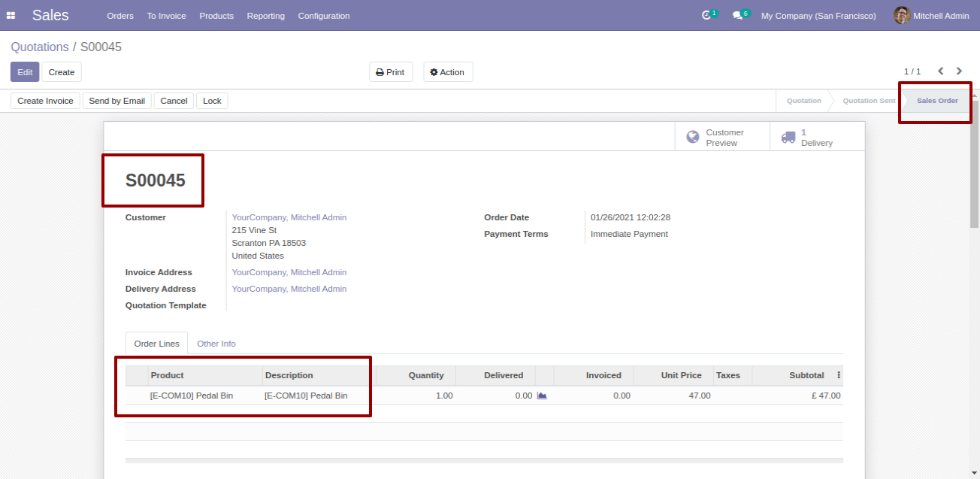Open the 1 Delivery stat button
Viewport: 980px width, 479px height.
tap(817, 138)
